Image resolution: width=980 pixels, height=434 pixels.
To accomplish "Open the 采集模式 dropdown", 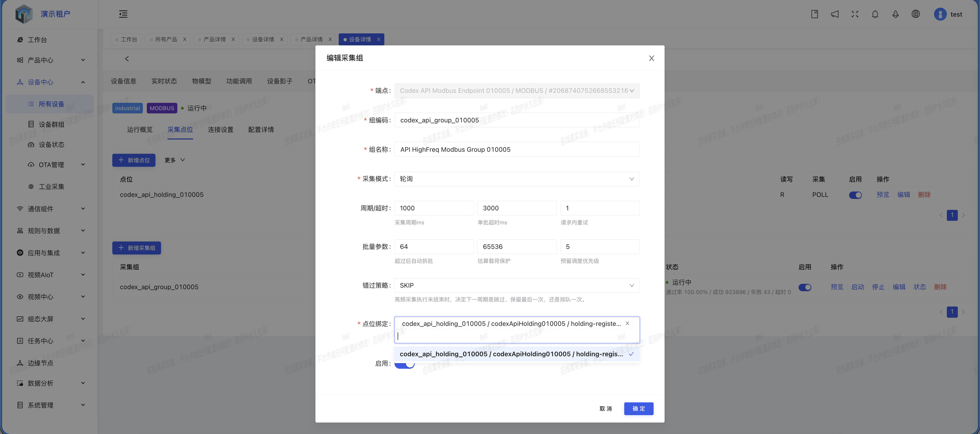I will [517, 179].
